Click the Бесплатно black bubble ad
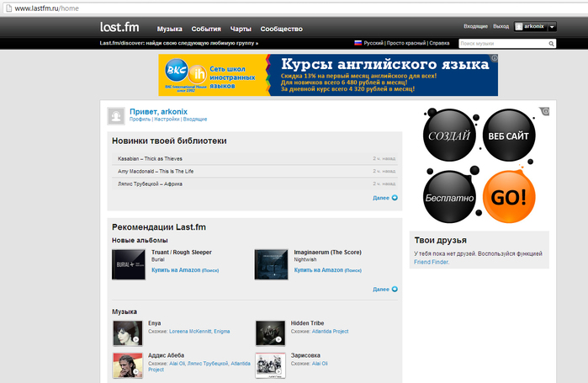This screenshot has width=588, height=383. 449,197
